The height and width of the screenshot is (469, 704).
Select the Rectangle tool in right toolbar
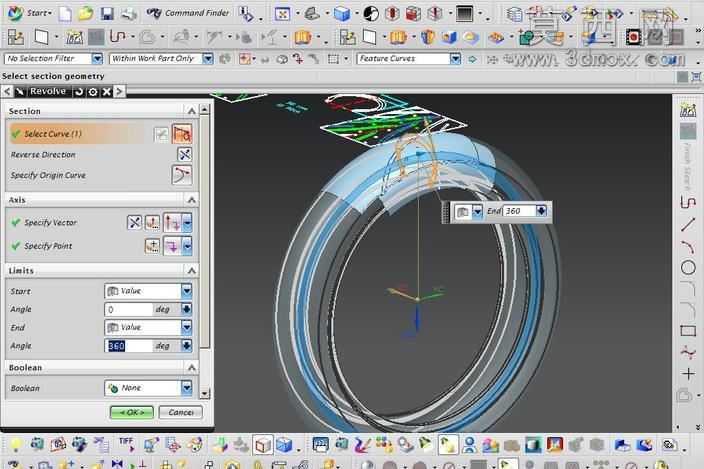click(688, 331)
